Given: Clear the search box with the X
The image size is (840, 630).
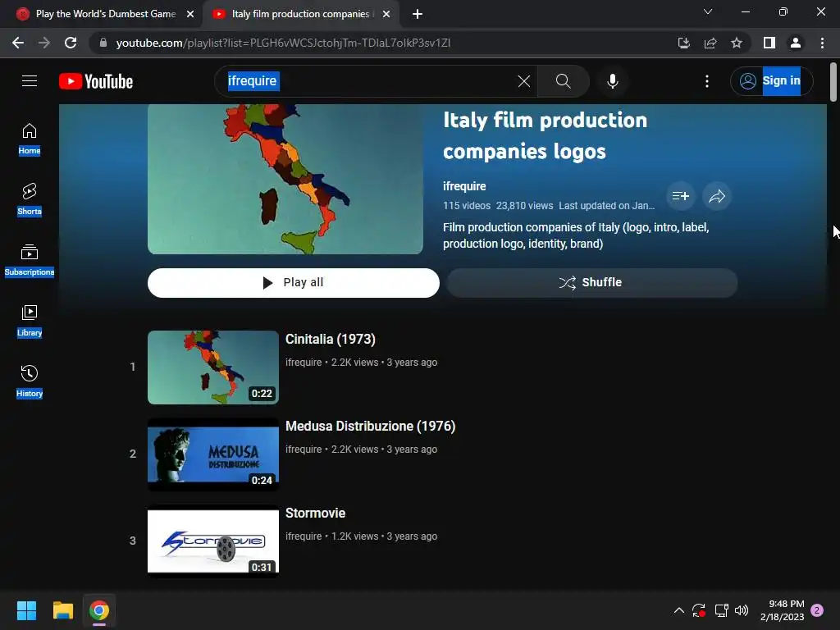Looking at the screenshot, I should pyautogui.click(x=524, y=81).
